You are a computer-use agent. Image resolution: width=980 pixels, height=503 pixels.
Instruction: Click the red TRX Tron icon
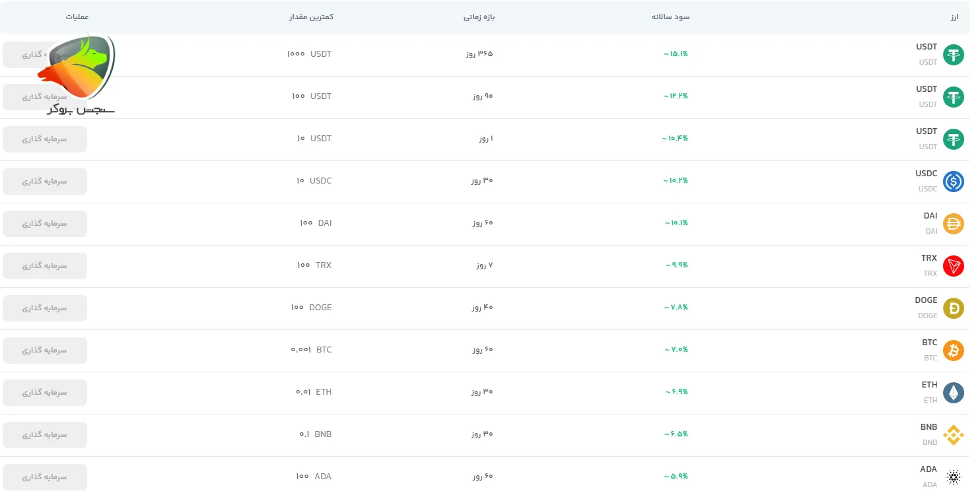(x=953, y=265)
